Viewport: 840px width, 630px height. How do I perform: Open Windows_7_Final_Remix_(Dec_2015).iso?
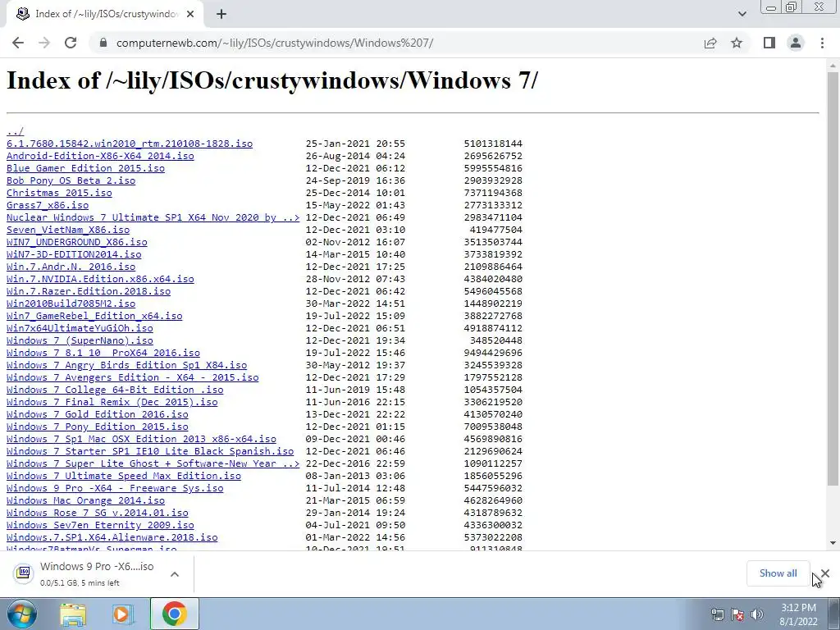[112, 402]
